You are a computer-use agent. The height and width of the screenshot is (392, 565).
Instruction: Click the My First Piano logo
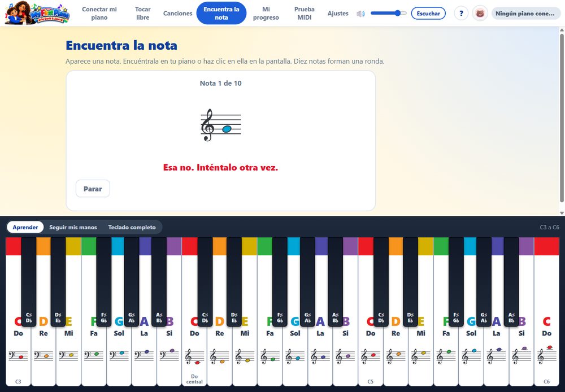[x=37, y=13]
